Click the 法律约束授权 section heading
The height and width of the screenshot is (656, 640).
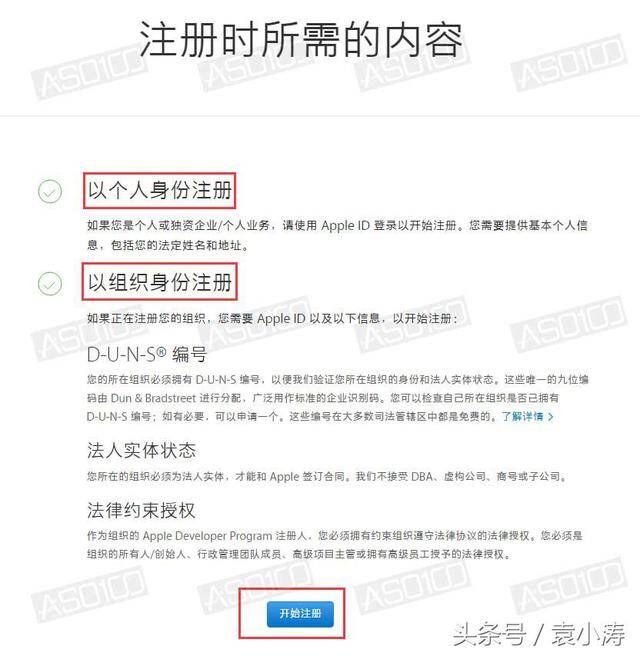pyautogui.click(x=141, y=510)
